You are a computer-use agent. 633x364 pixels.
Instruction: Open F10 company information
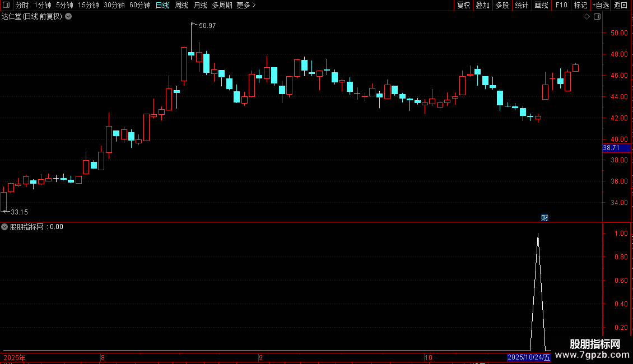point(561,5)
